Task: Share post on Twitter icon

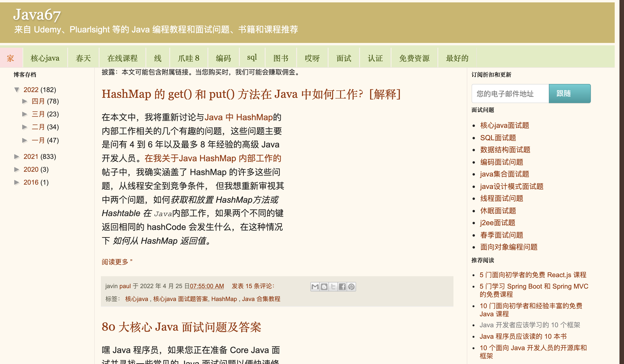Action: (x=333, y=287)
